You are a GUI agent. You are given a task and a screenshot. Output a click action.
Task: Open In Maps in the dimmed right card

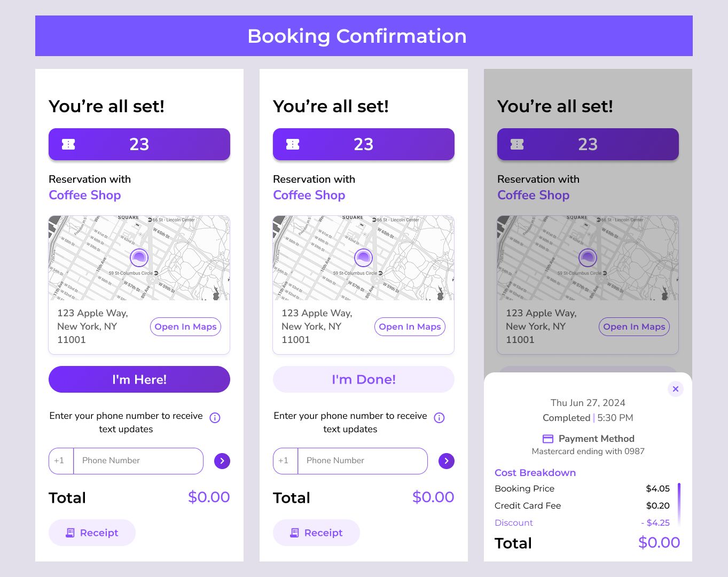pos(634,327)
